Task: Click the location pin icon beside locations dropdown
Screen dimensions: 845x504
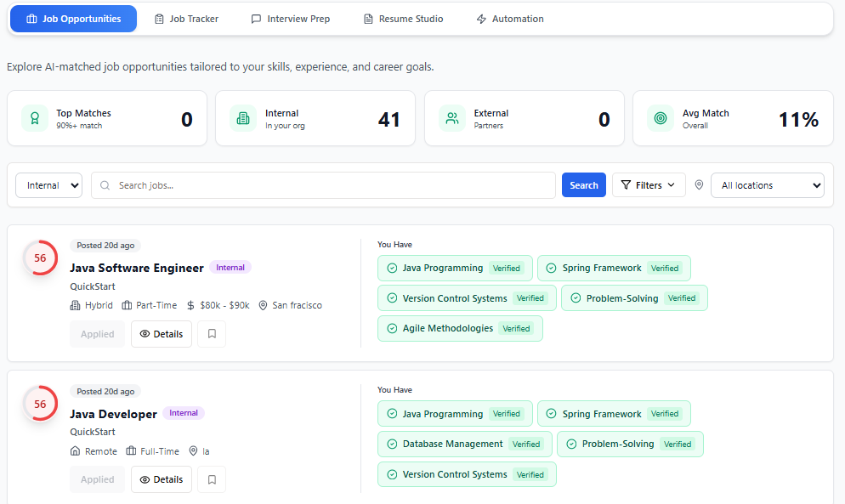Action: (699, 185)
